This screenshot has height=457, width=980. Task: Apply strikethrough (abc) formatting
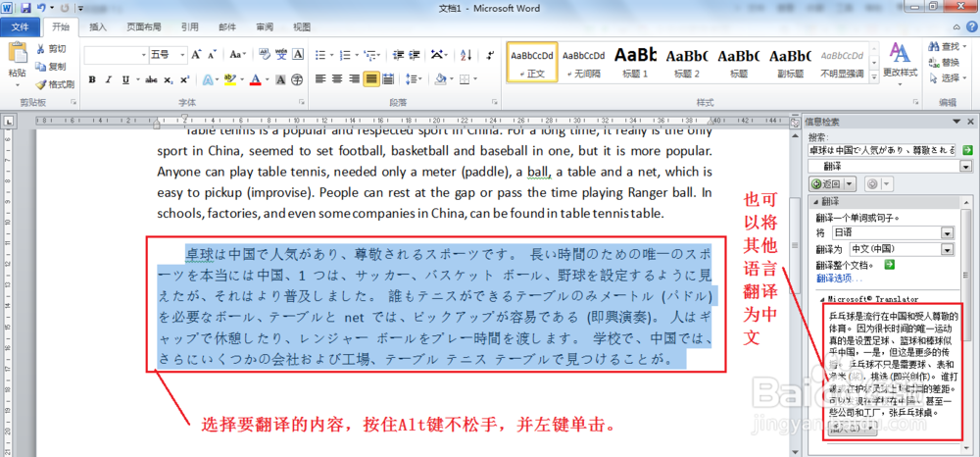coord(151,80)
